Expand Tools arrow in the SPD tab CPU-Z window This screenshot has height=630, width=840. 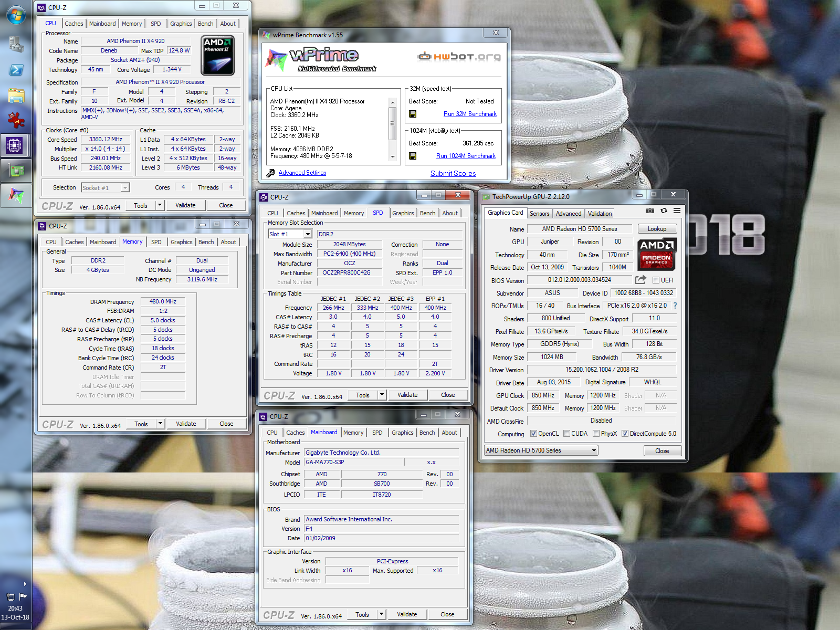coord(382,395)
